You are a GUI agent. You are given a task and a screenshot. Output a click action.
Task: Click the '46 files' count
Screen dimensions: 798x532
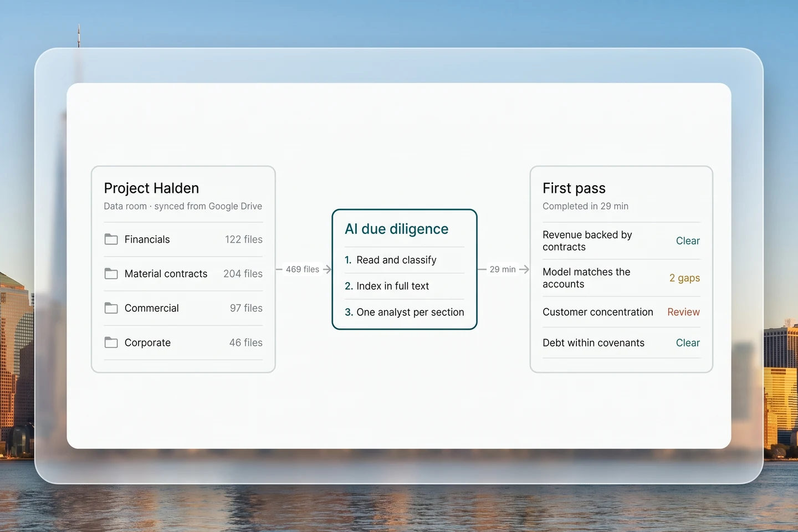[x=245, y=342]
